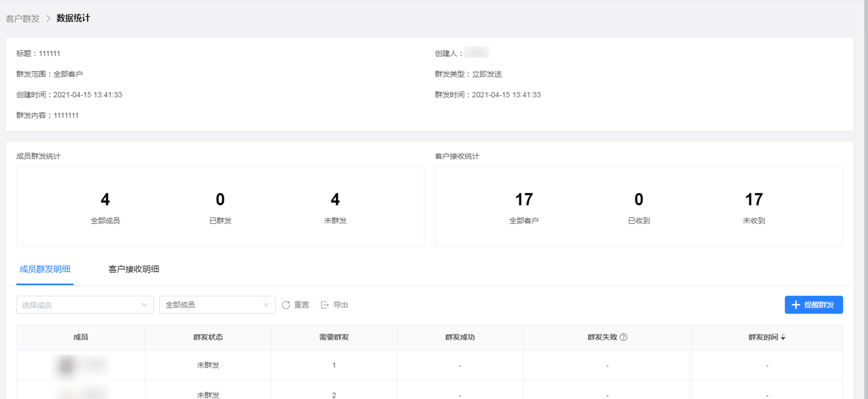Click the breadcrumb separator arrow
This screenshot has height=399, width=868.
(48, 19)
